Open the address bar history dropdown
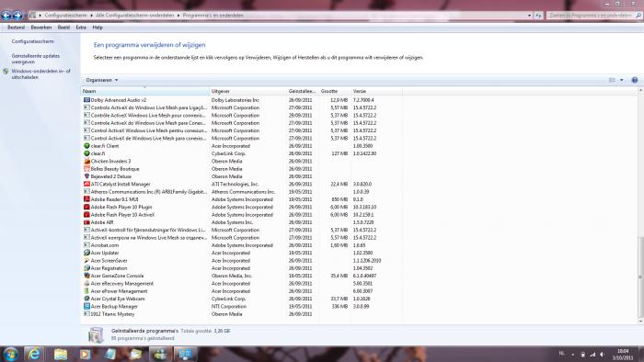The image size is (644, 362). (x=529, y=16)
